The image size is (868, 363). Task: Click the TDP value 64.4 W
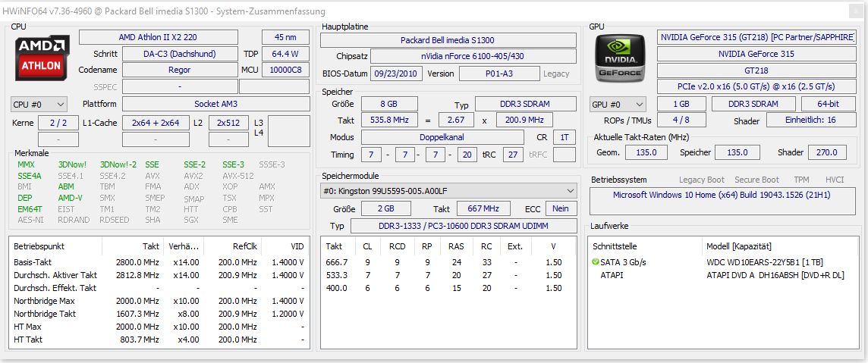click(x=285, y=54)
